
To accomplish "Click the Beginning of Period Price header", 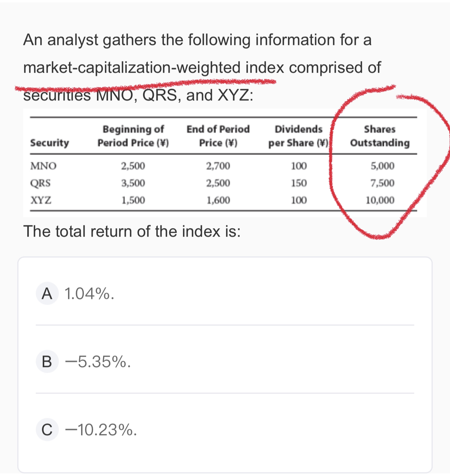I will click(x=133, y=136).
